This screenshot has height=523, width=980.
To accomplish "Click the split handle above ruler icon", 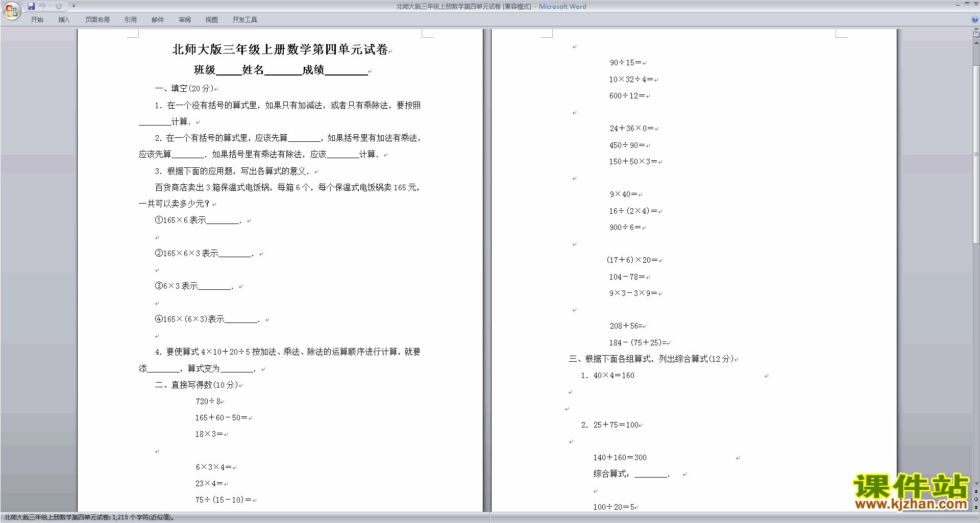I will coord(976,30).
